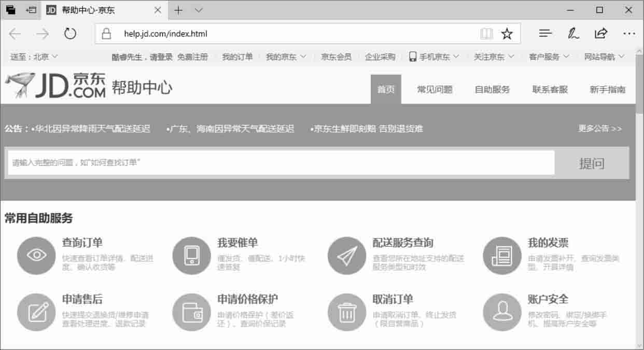
Task: Click the 配送服务查询 service title
Action: point(403,243)
